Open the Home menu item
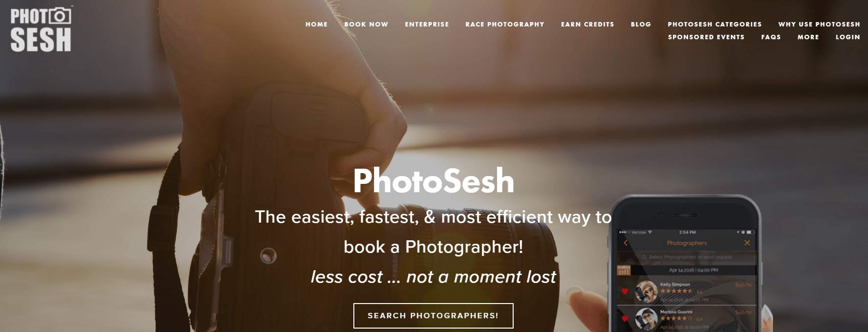868x332 pixels. 317,24
